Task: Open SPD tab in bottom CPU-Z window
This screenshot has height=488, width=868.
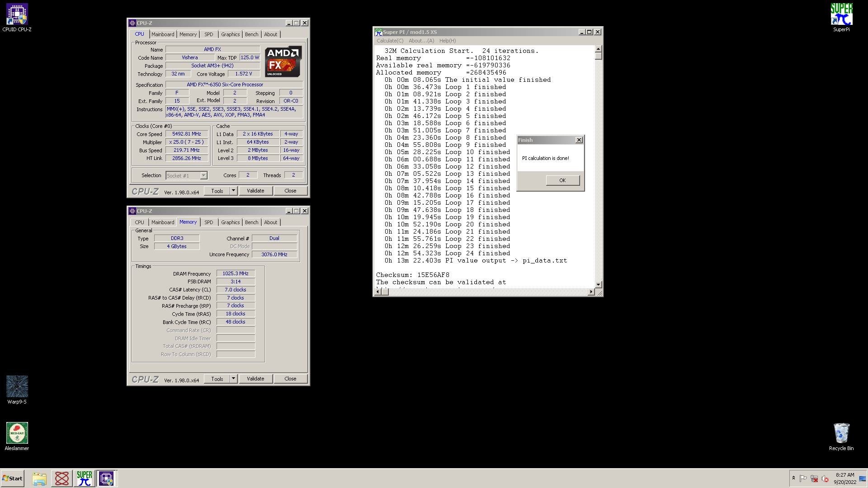Action: tap(209, 222)
